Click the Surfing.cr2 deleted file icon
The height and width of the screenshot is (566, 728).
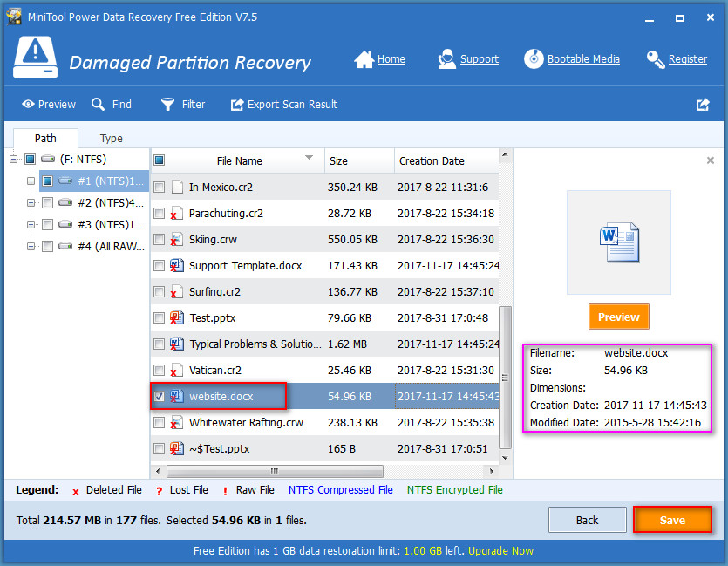[176, 292]
